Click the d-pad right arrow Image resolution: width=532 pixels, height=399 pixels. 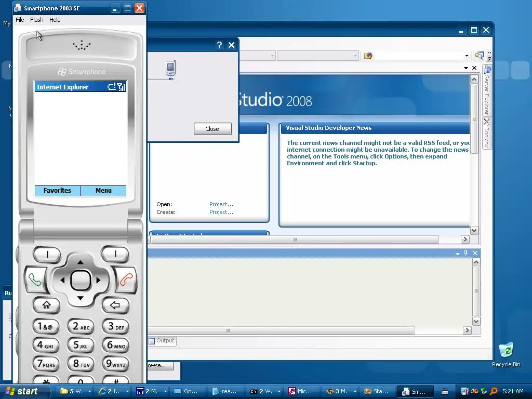(98, 280)
